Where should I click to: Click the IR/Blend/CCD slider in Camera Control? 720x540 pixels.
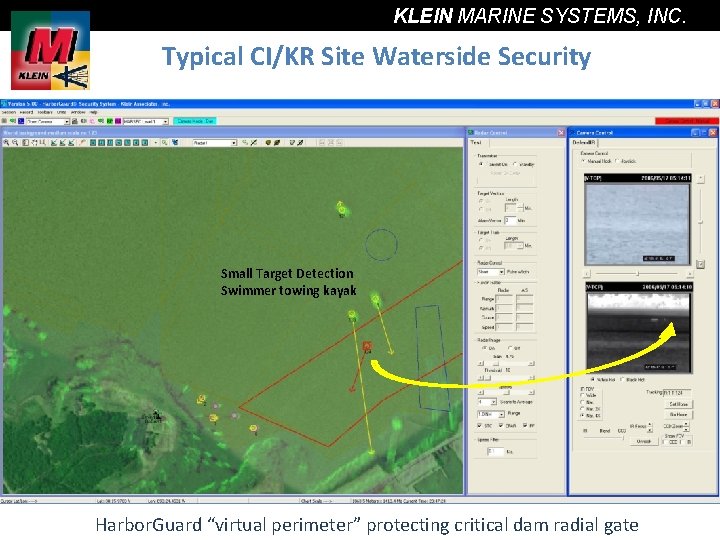[603, 438]
